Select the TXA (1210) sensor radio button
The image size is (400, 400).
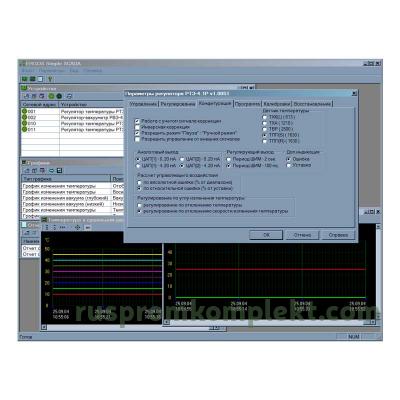pos(265,123)
